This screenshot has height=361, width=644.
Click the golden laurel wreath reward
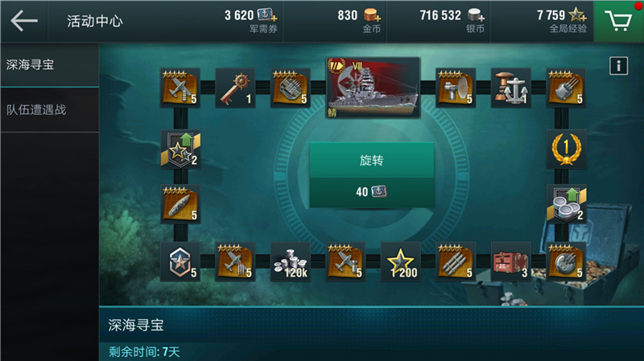(x=567, y=150)
